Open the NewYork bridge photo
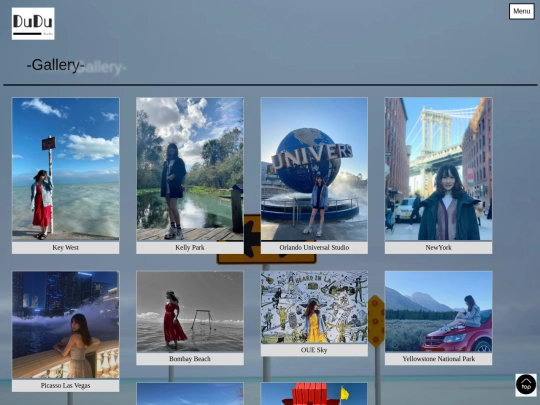 (x=438, y=169)
